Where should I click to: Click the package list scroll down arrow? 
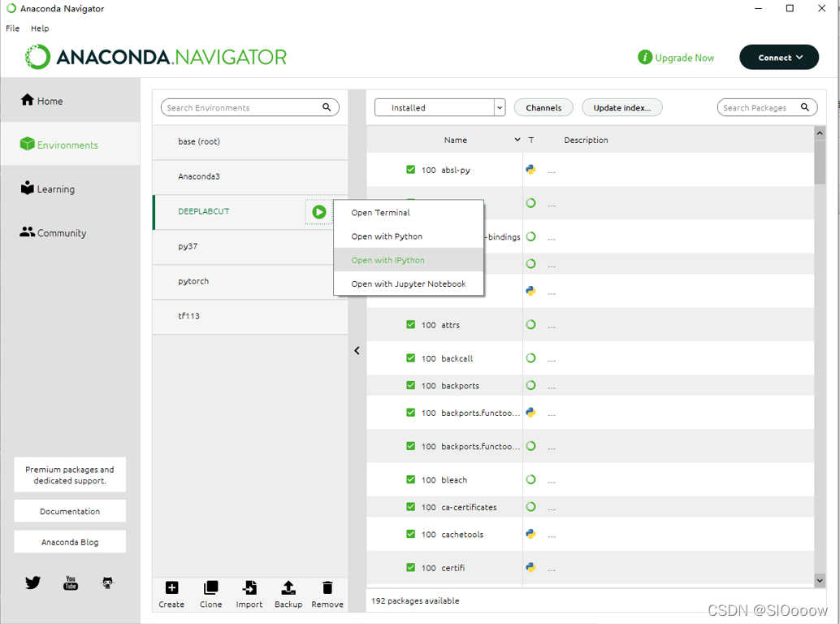tap(820, 580)
